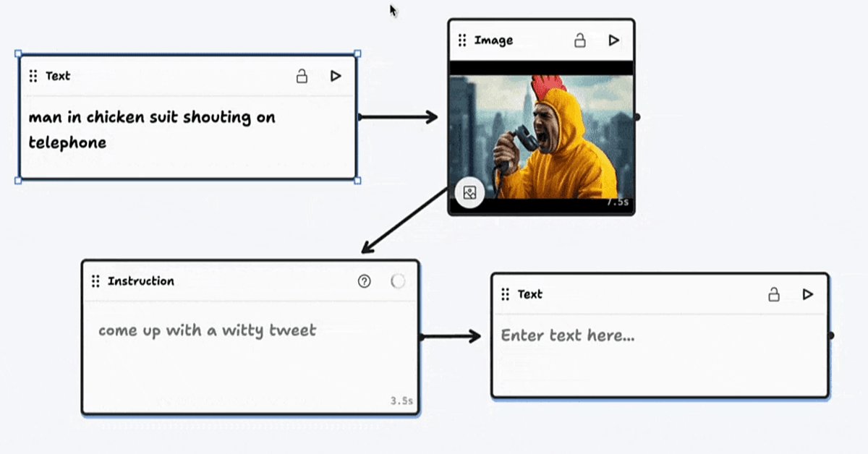Click the drag handle of the top Text node
Viewport: 868px width, 454px height.
click(x=33, y=76)
